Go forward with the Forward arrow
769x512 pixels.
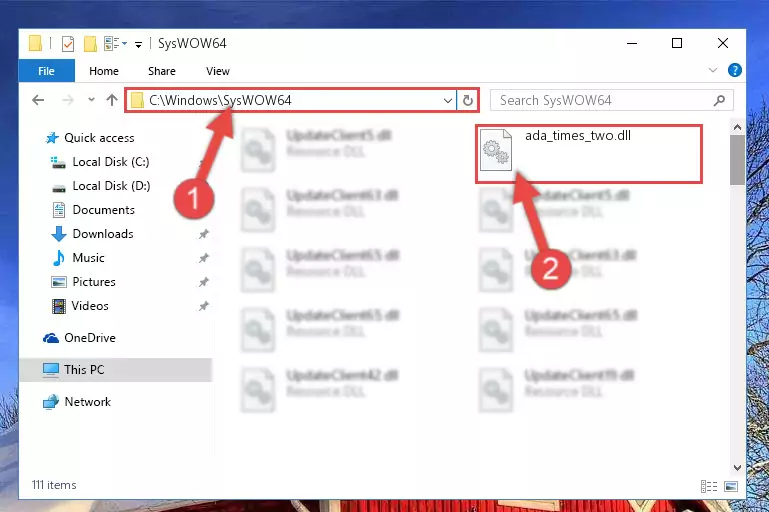(68, 101)
